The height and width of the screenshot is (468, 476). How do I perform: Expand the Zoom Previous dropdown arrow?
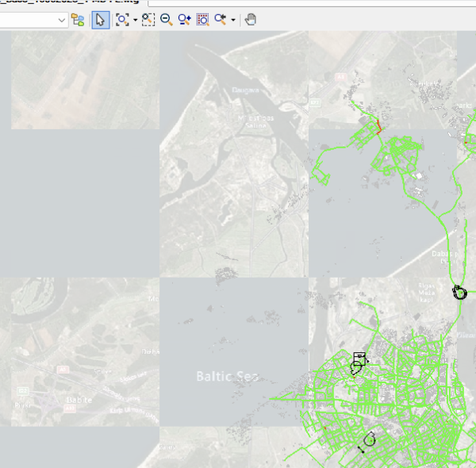coord(233,20)
